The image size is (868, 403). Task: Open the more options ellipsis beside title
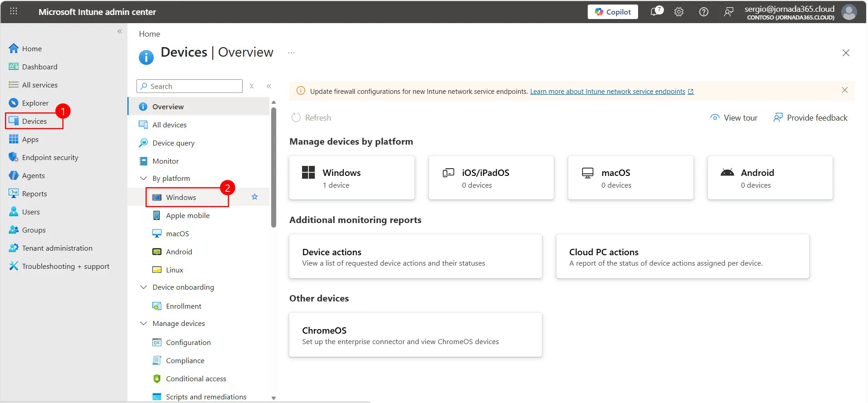point(291,53)
